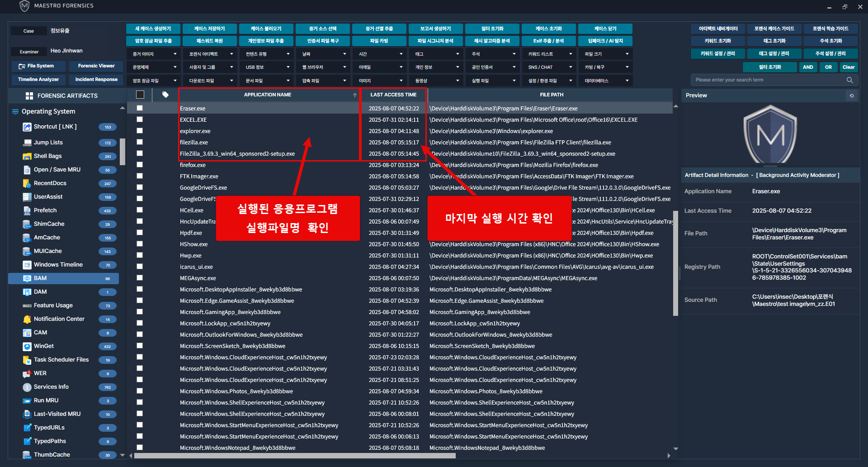Screen dimensions: 868x467
Task: Click the Forensic Artifacts grid icon
Action: pos(29,96)
